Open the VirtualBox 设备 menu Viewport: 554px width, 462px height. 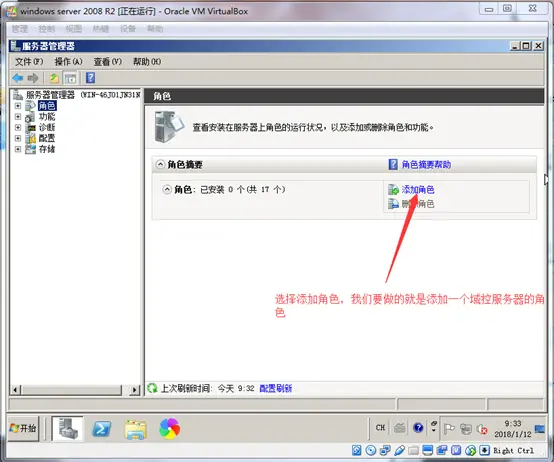pos(128,29)
